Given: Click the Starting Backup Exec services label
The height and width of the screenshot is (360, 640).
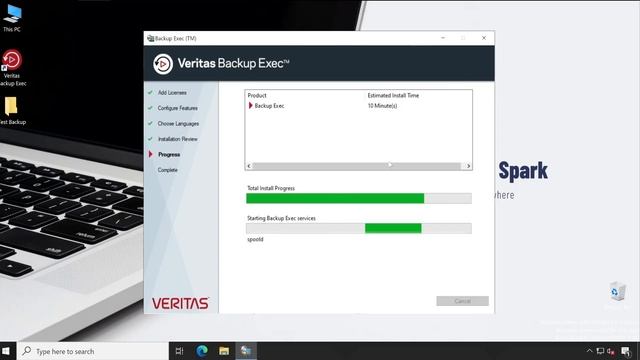Looking at the screenshot, I should click(281, 218).
